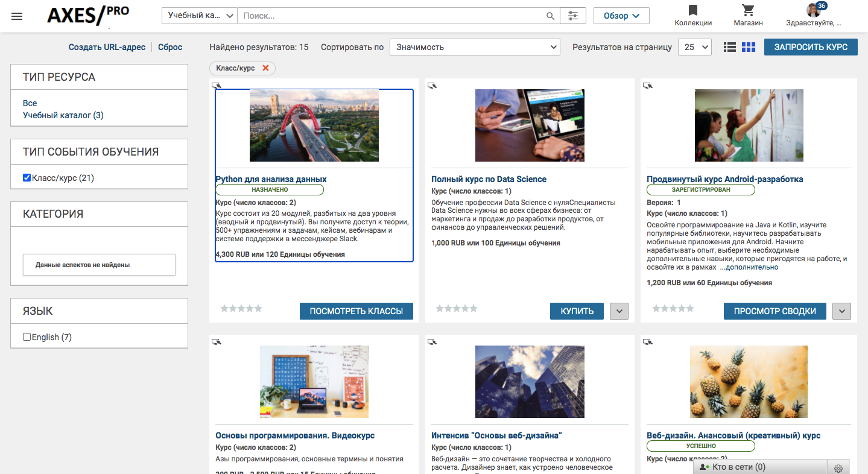Image resolution: width=868 pixels, height=474 pixels.
Task: Expand options arrow next to Купить
Action: (x=619, y=311)
